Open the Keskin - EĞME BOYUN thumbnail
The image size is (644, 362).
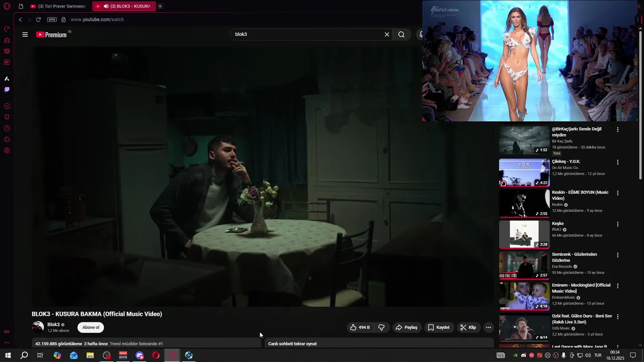coord(524,204)
